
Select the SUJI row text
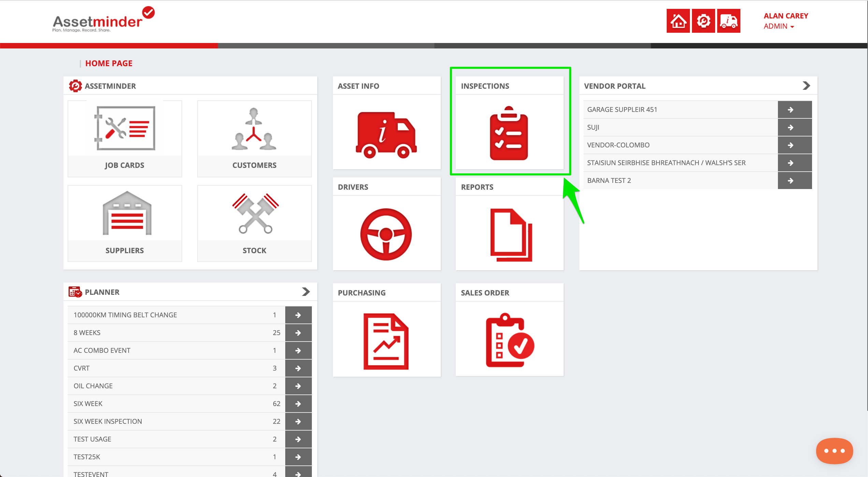pos(593,127)
